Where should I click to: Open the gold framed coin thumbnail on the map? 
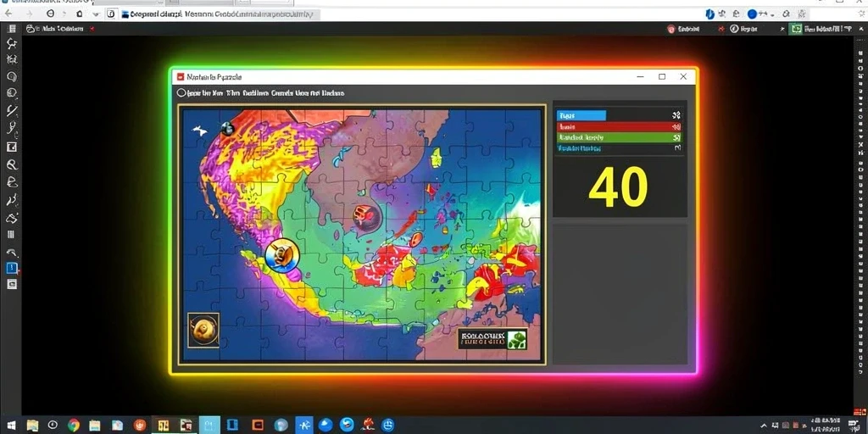[203, 330]
